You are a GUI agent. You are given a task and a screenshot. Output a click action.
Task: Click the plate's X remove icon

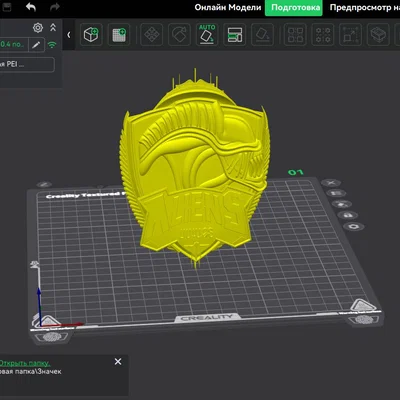(331, 183)
